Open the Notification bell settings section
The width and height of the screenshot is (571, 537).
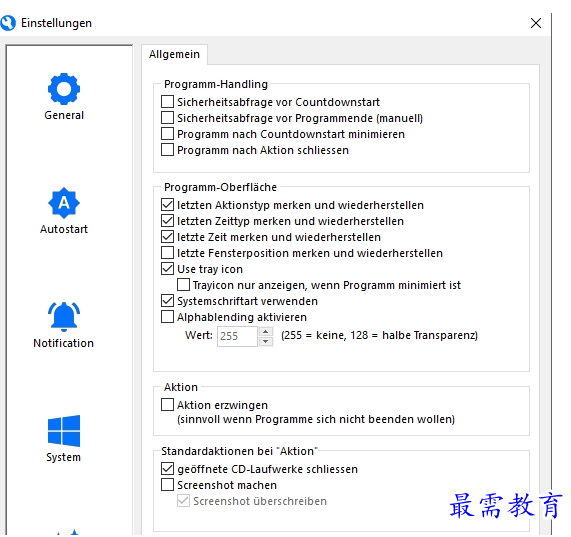pyautogui.click(x=64, y=325)
